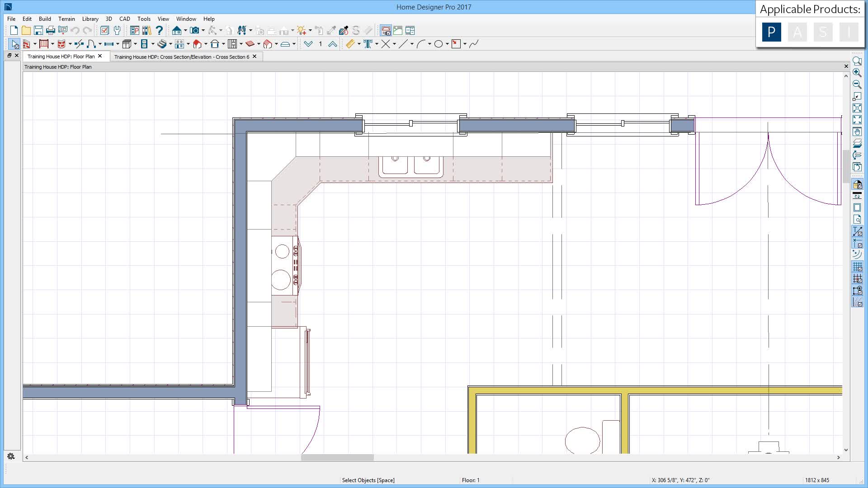The height and width of the screenshot is (488, 868).
Task: Toggle the last checkbox icon in right sidebar
Action: click(857, 302)
